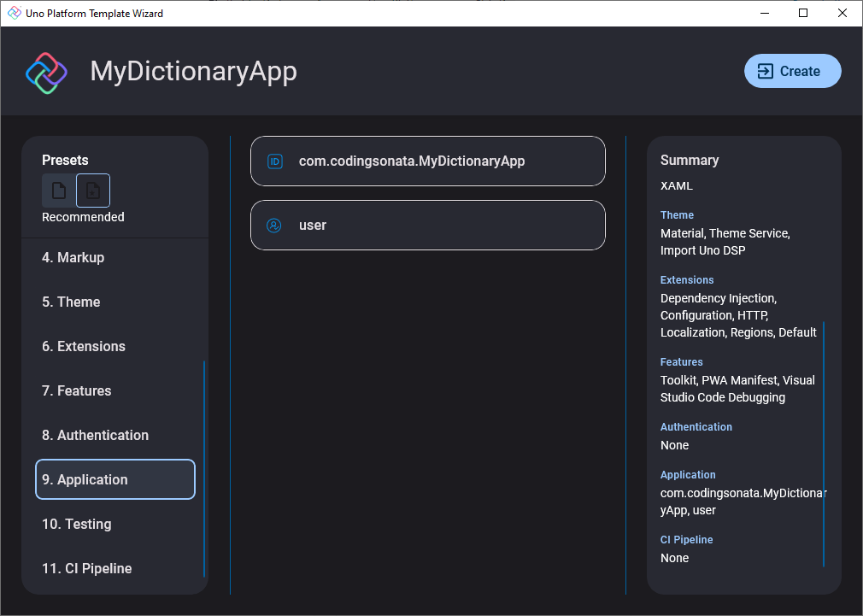Click 'Material, Theme Service, Import Uno DSP' text

725,242
